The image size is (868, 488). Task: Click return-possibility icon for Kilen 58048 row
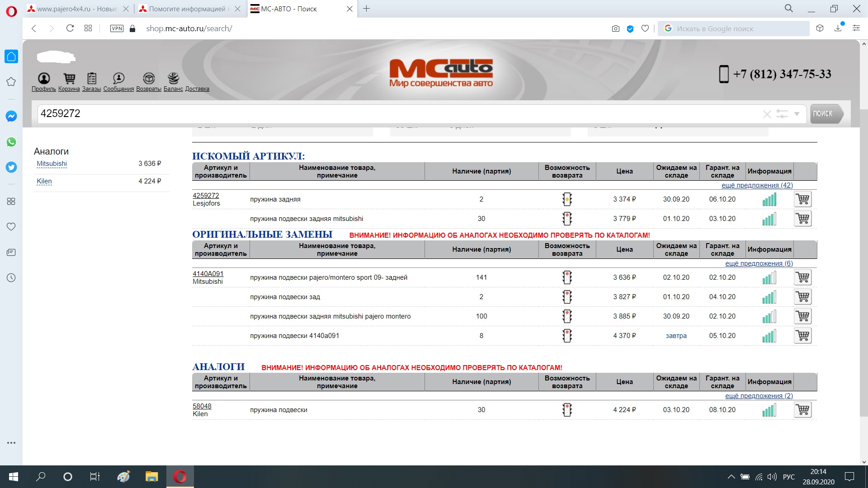pyautogui.click(x=567, y=410)
